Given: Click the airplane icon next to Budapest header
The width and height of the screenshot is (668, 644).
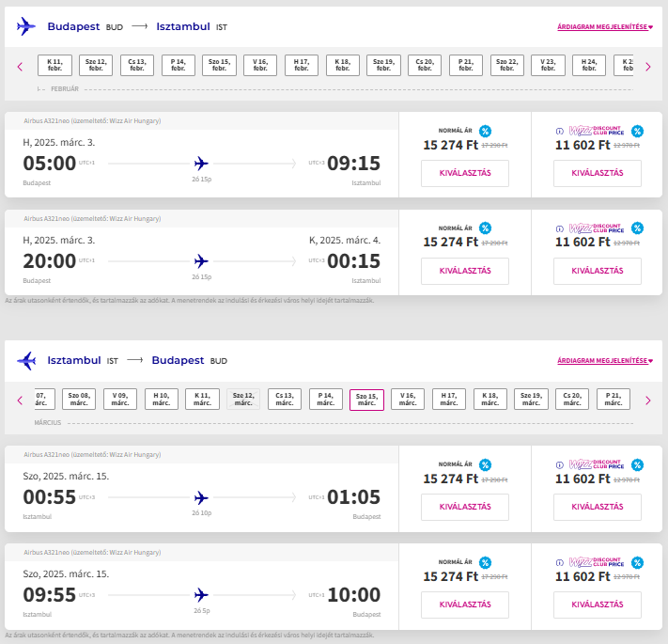Looking at the screenshot, I should 25,26.
